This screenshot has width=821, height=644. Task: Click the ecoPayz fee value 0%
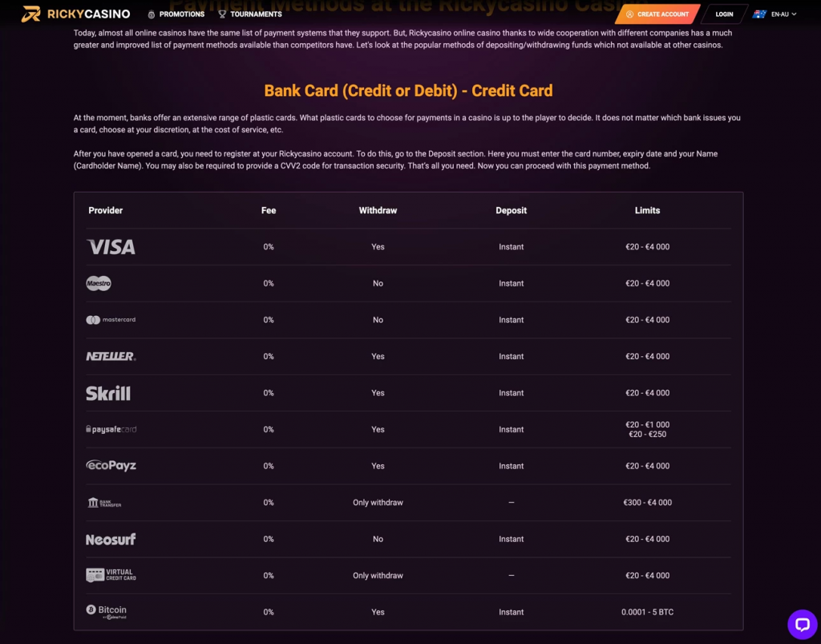[269, 466]
